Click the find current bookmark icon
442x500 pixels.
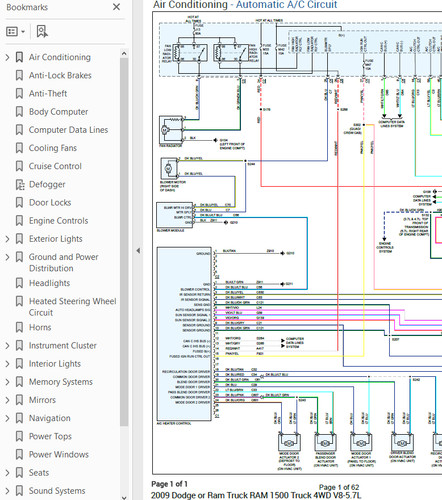pos(42,32)
